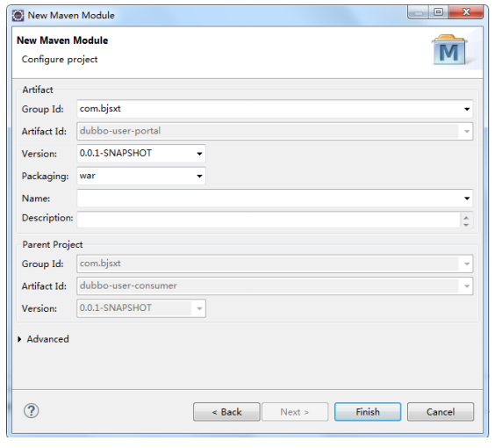Open the Packaging dropdown arrow
This screenshot has width=495, height=448.
click(x=199, y=176)
